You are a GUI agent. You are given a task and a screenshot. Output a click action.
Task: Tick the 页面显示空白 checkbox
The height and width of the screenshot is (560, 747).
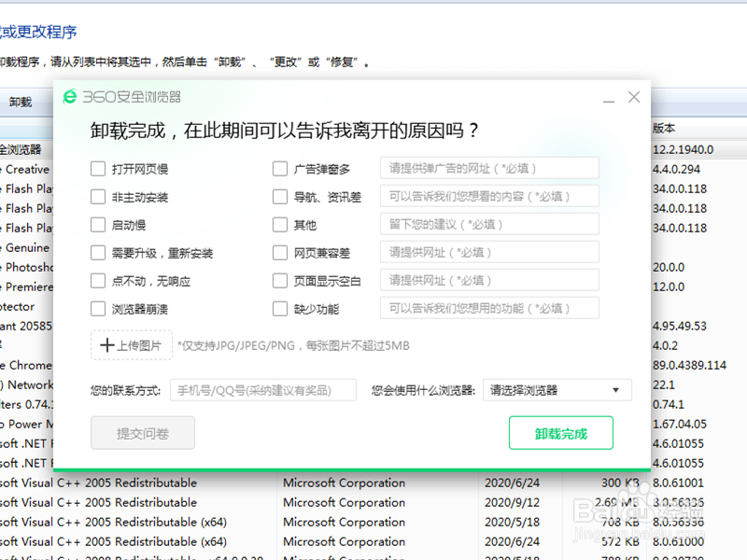[x=280, y=281]
